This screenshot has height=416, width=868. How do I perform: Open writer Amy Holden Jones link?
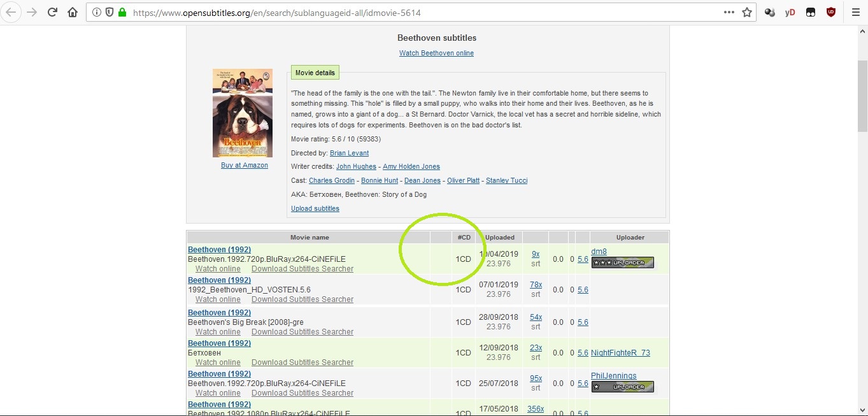[411, 166]
